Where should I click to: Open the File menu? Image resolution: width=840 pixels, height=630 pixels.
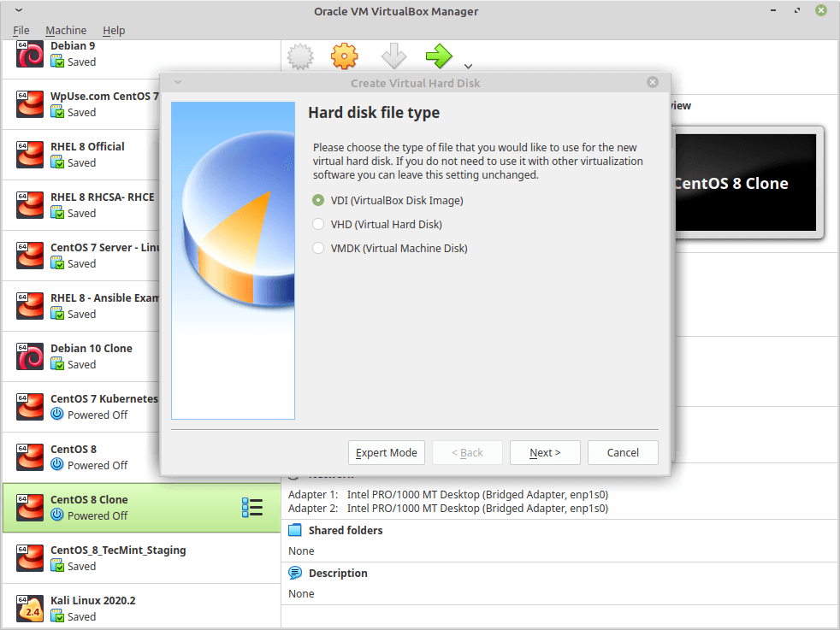coord(21,31)
